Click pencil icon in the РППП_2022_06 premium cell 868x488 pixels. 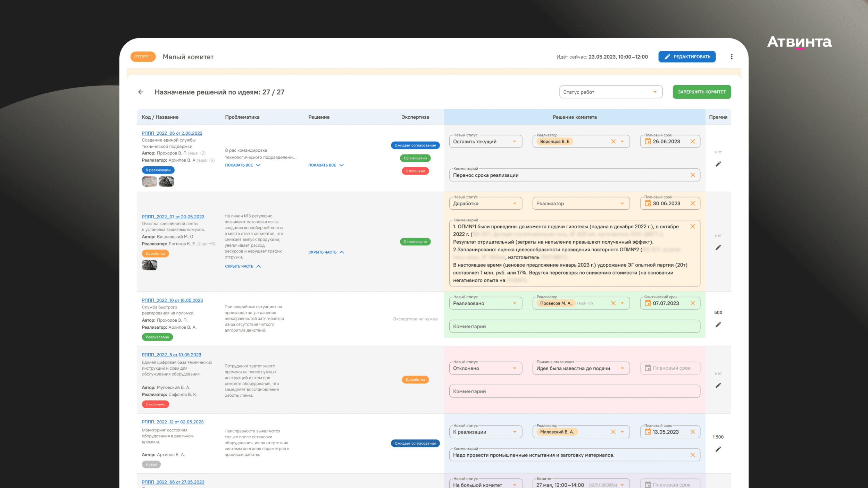point(718,164)
